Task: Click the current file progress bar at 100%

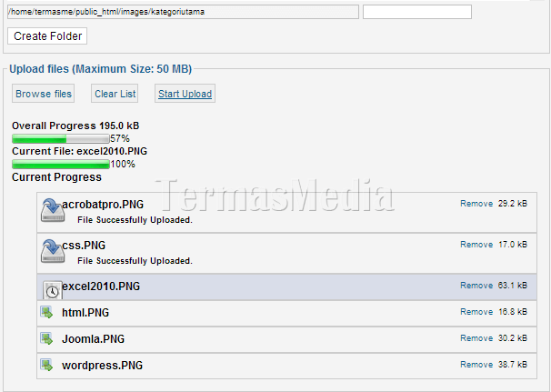Action: pos(60,165)
